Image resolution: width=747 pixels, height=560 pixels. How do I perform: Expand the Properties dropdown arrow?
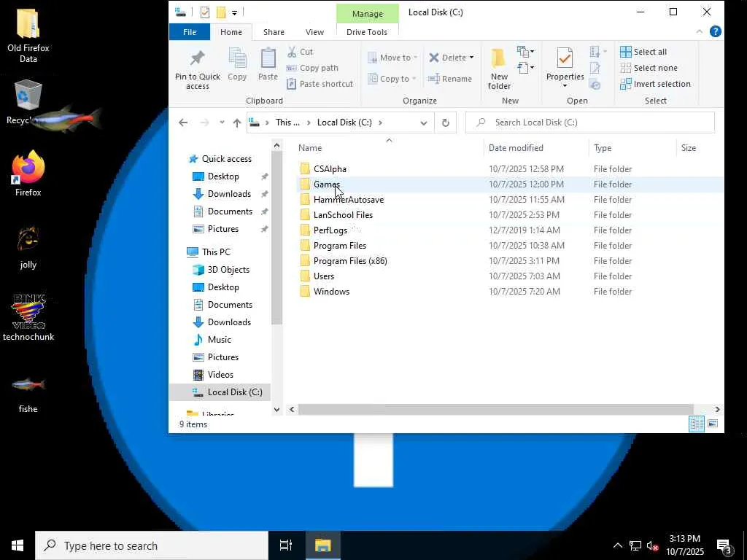(565, 86)
